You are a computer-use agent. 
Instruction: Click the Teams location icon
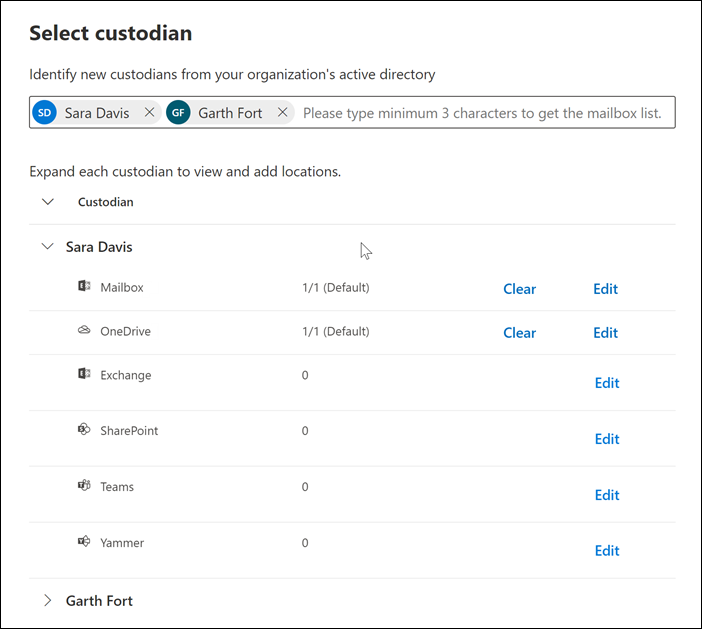84,486
